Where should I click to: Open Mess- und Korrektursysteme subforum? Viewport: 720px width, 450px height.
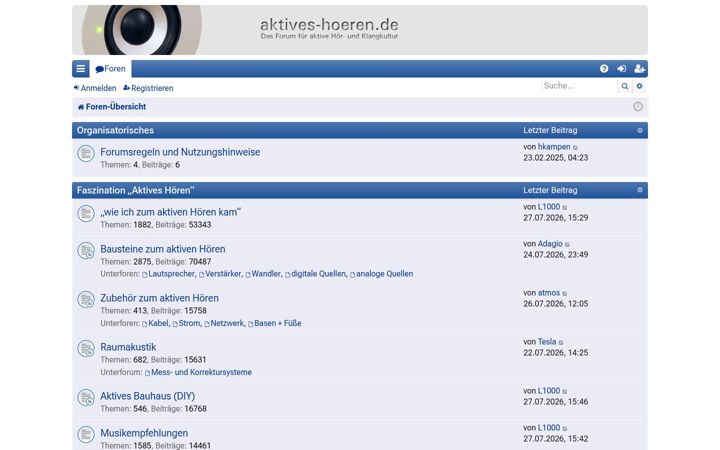(201, 372)
